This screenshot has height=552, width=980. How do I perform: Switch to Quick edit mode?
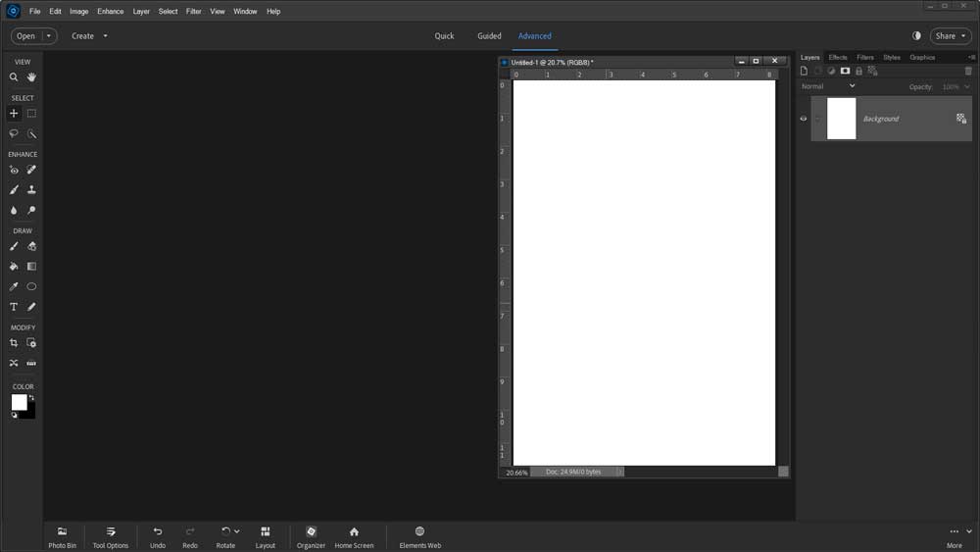tap(444, 35)
